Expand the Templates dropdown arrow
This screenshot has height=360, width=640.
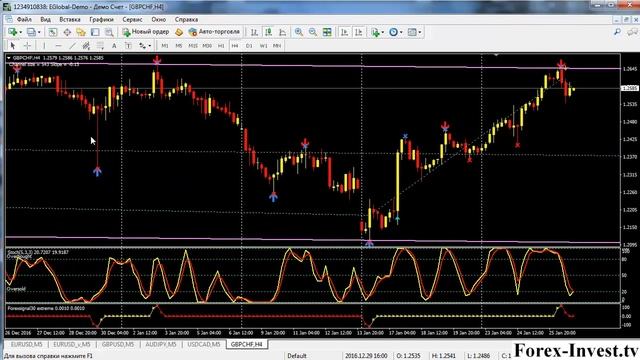pos(420,32)
